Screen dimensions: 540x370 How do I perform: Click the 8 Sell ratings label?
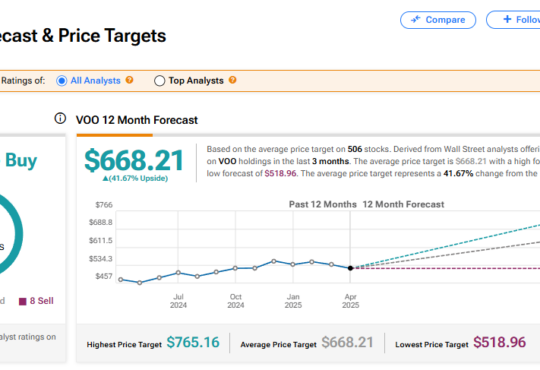42,301
